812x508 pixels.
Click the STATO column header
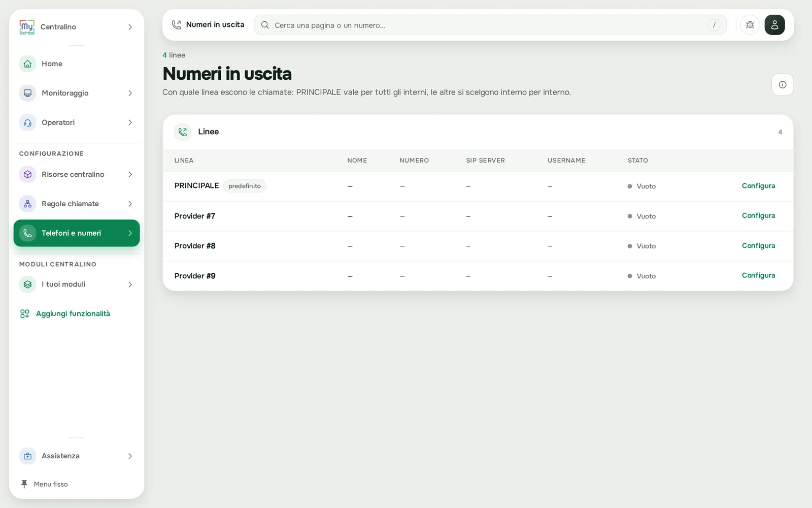tap(638, 161)
